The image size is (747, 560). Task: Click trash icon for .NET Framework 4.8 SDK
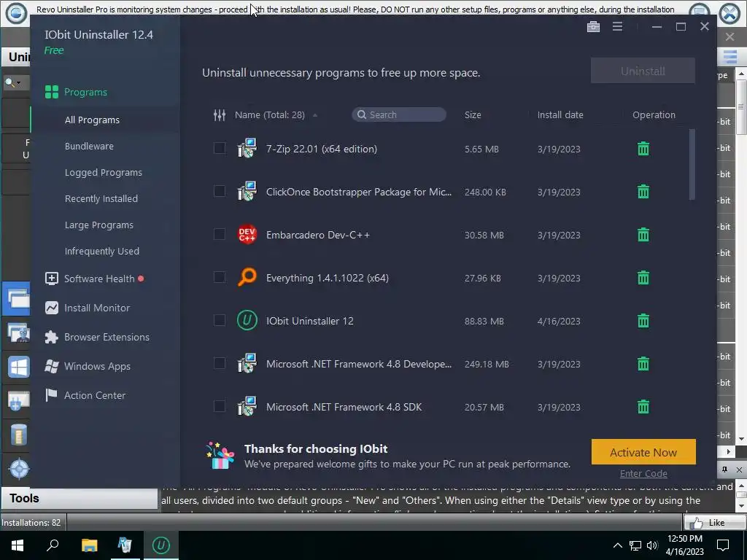point(643,407)
